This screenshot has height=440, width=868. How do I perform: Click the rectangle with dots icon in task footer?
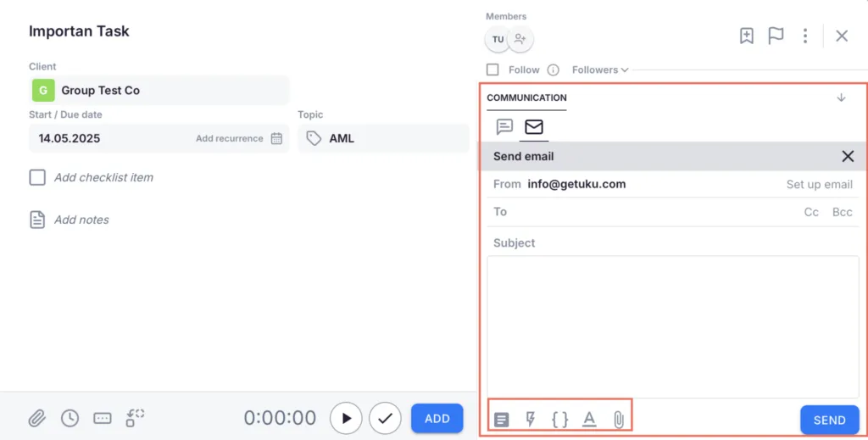click(103, 418)
